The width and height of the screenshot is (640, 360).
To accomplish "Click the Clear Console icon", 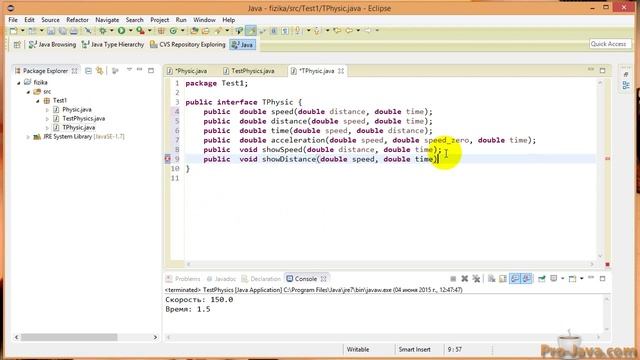I will (491, 279).
